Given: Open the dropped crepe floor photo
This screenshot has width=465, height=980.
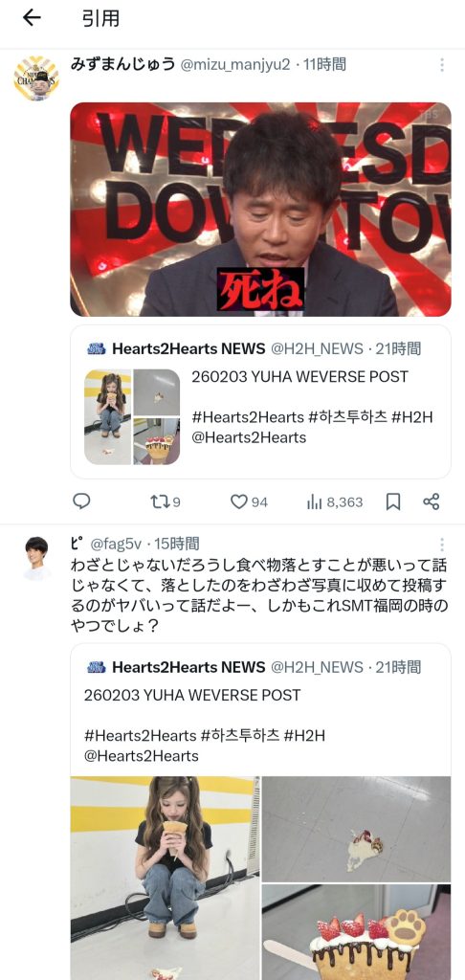Looking at the screenshot, I should pyautogui.click(x=356, y=829).
